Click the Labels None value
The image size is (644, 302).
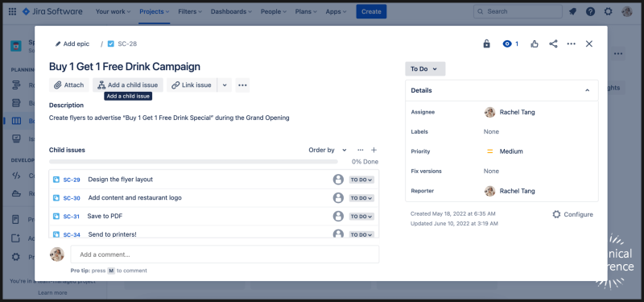coord(491,131)
